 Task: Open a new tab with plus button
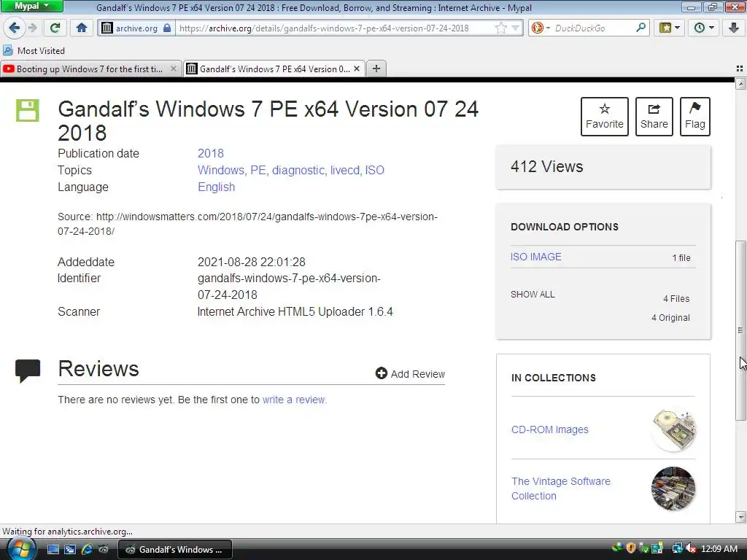click(x=376, y=69)
